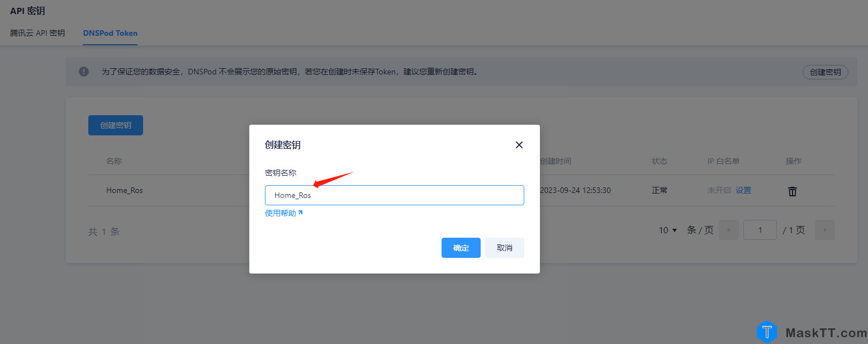Viewport: 868px width, 344px height.
Task: Focus the 密钥名称 input field
Action: coord(395,195)
